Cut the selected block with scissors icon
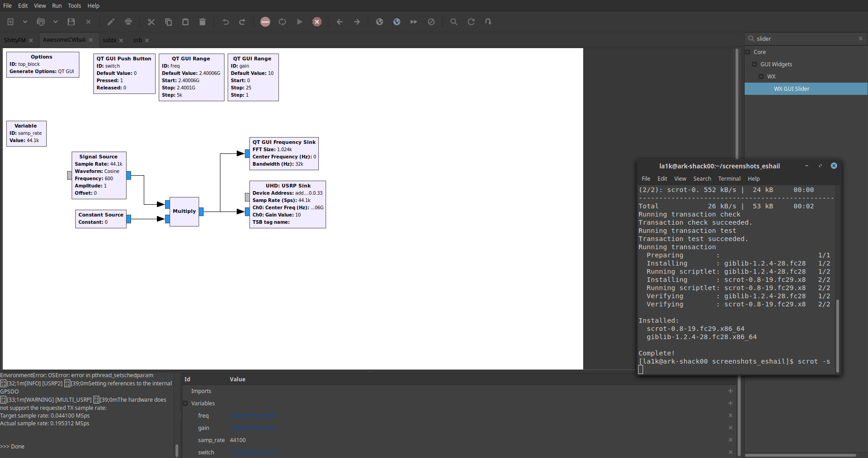 point(151,22)
